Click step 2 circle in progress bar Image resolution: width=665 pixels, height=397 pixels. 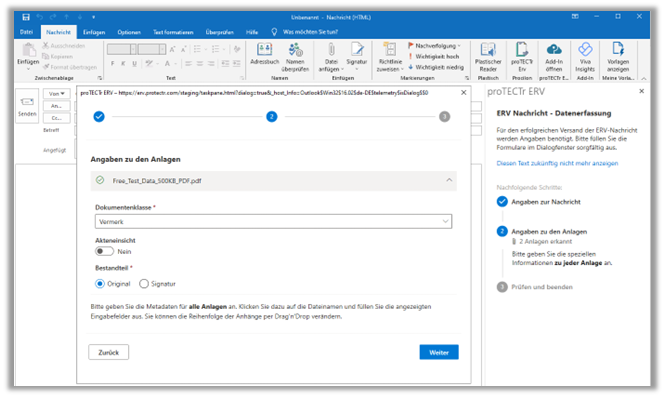click(x=272, y=116)
